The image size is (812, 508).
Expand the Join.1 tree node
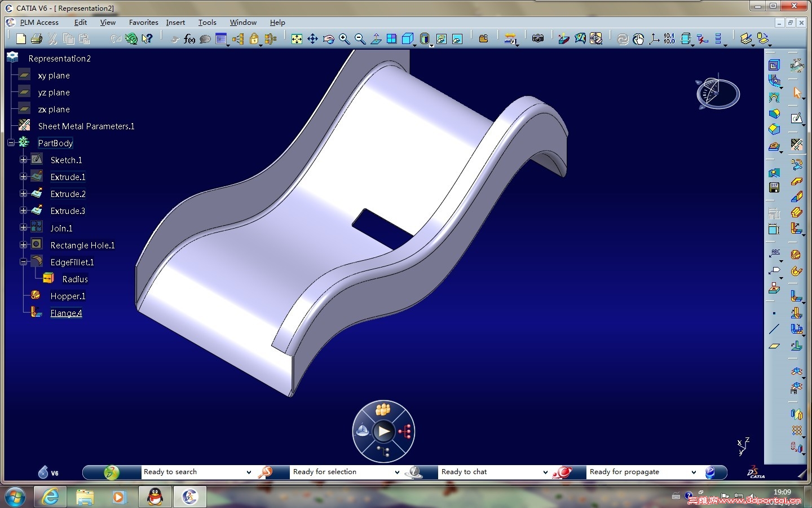click(x=23, y=227)
